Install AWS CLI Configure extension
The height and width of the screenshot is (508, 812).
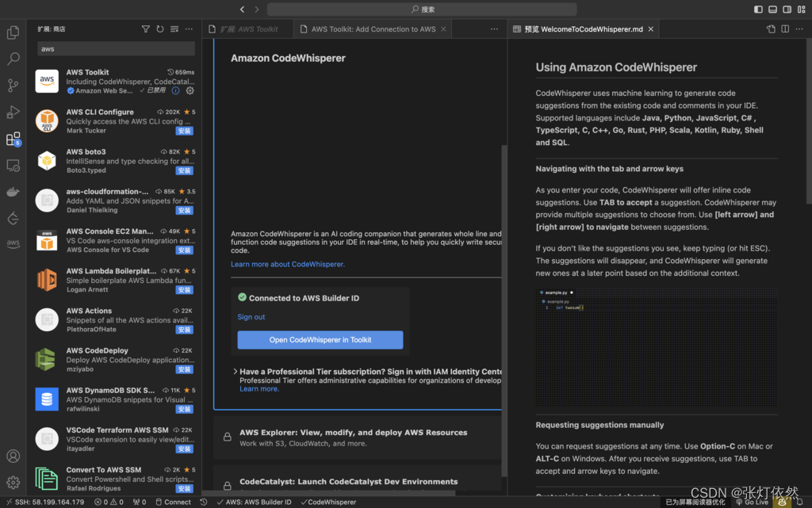pyautogui.click(x=184, y=131)
